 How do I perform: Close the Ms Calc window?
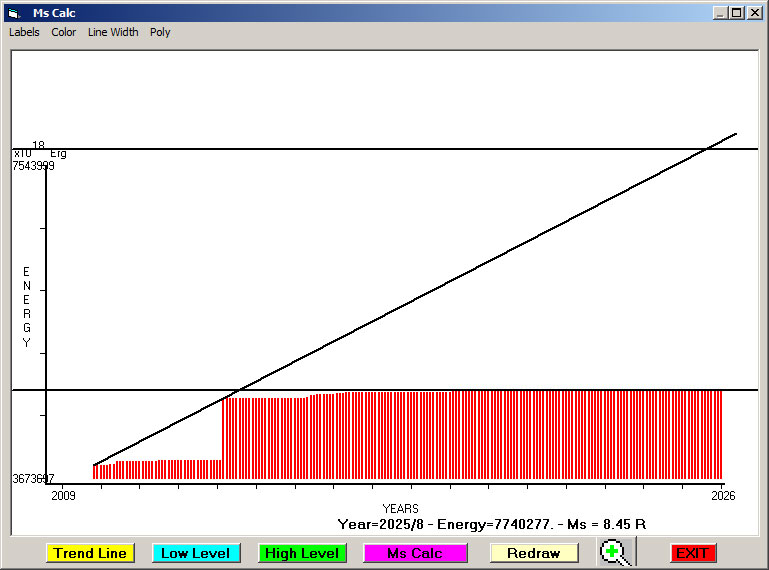click(754, 13)
